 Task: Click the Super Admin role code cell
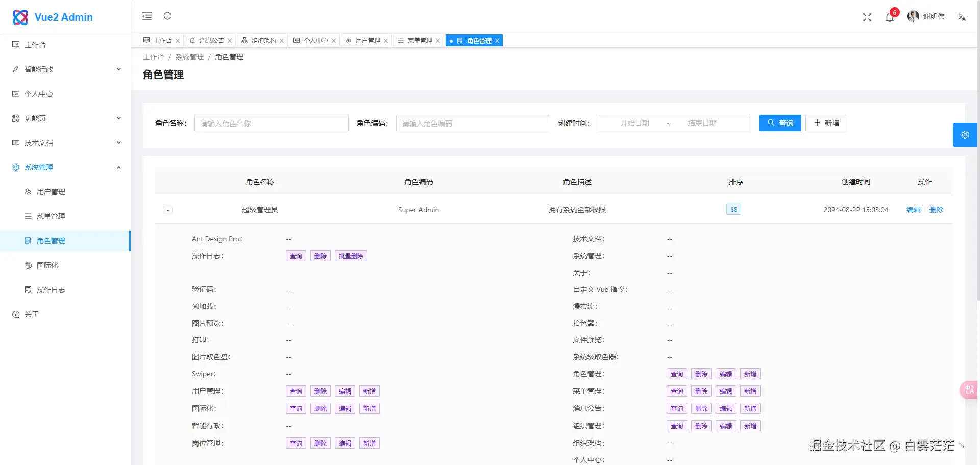tap(419, 210)
